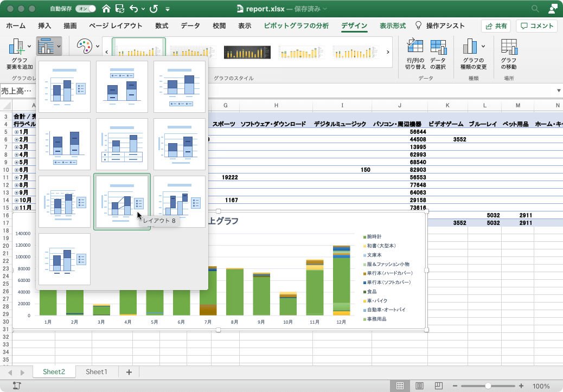The height and width of the screenshot is (392, 563).
Task: Click the Add Chart Element (グラフ要素を追加) icon
Action: click(16, 46)
